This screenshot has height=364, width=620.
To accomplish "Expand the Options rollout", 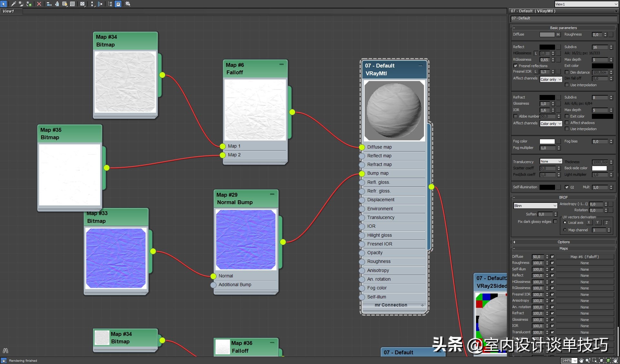I will point(563,242).
